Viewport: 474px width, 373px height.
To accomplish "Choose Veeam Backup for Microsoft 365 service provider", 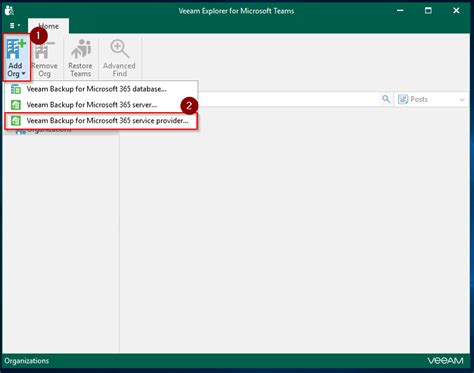I will tap(101, 121).
